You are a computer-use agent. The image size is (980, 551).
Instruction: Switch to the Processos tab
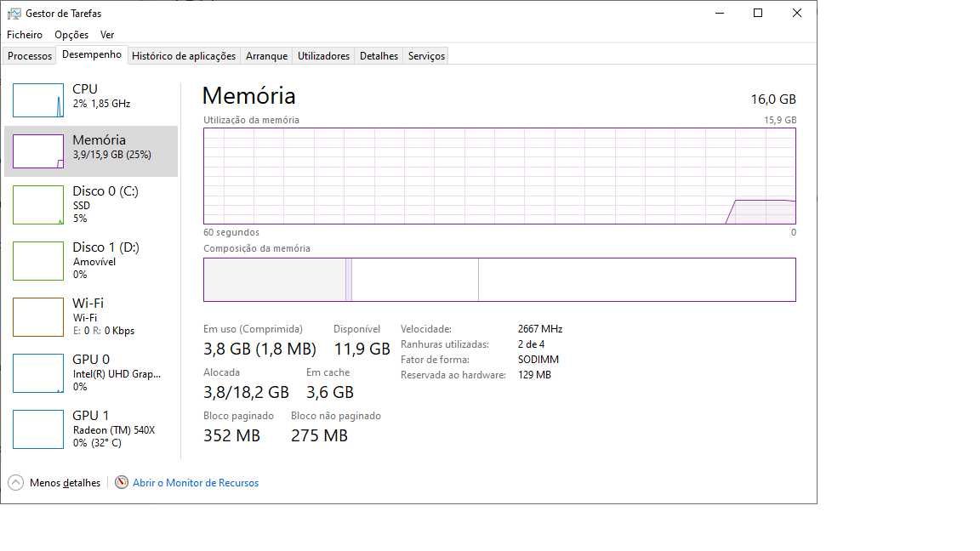point(30,56)
